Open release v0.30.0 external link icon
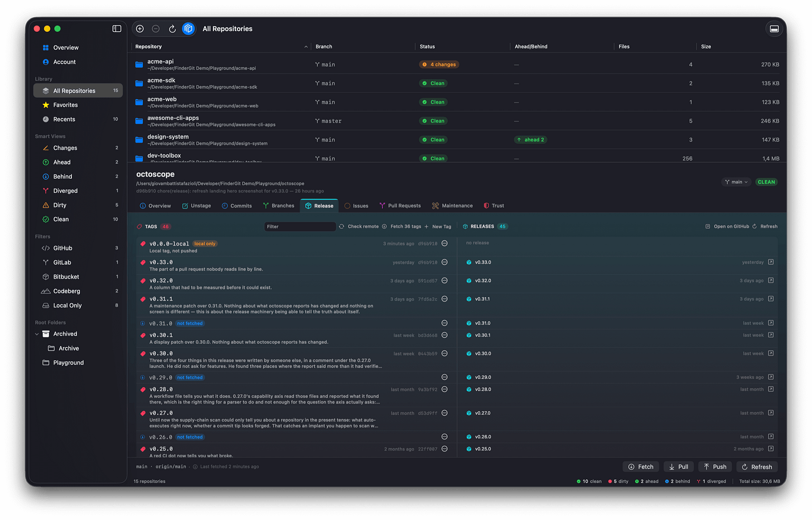 coord(771,353)
